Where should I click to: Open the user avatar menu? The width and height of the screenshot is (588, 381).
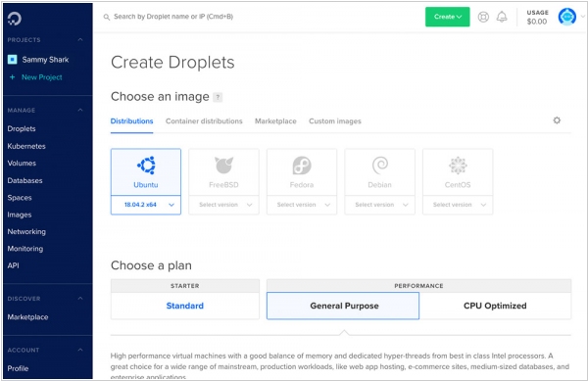click(x=567, y=17)
